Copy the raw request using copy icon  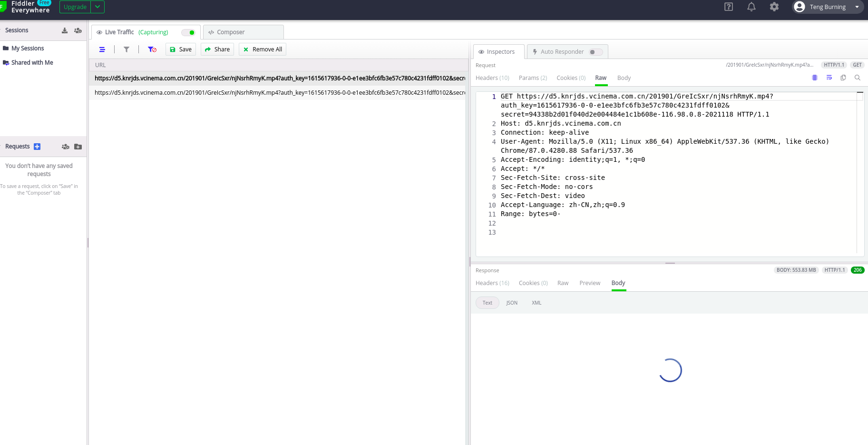843,78
